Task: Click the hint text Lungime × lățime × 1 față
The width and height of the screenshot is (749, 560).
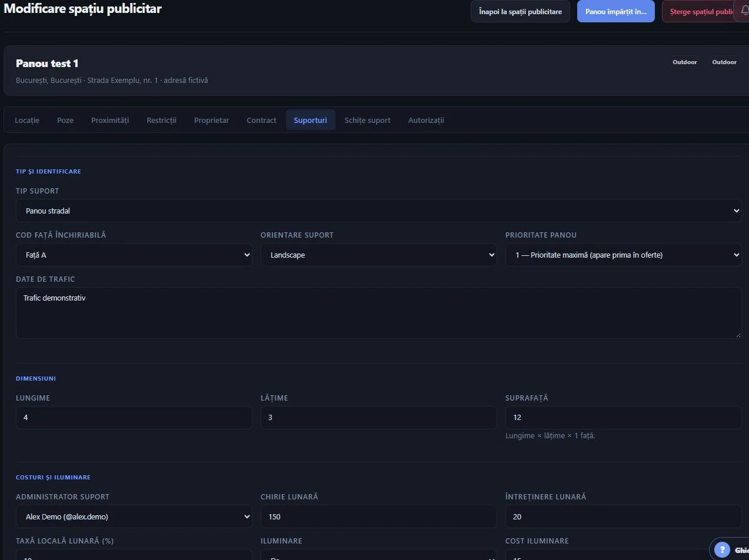Action: pyautogui.click(x=550, y=436)
